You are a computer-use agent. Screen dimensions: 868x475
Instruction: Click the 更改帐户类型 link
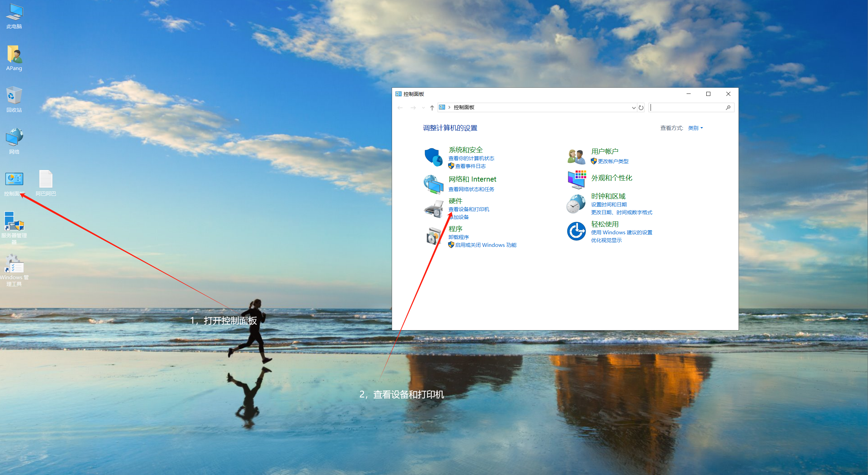point(613,161)
